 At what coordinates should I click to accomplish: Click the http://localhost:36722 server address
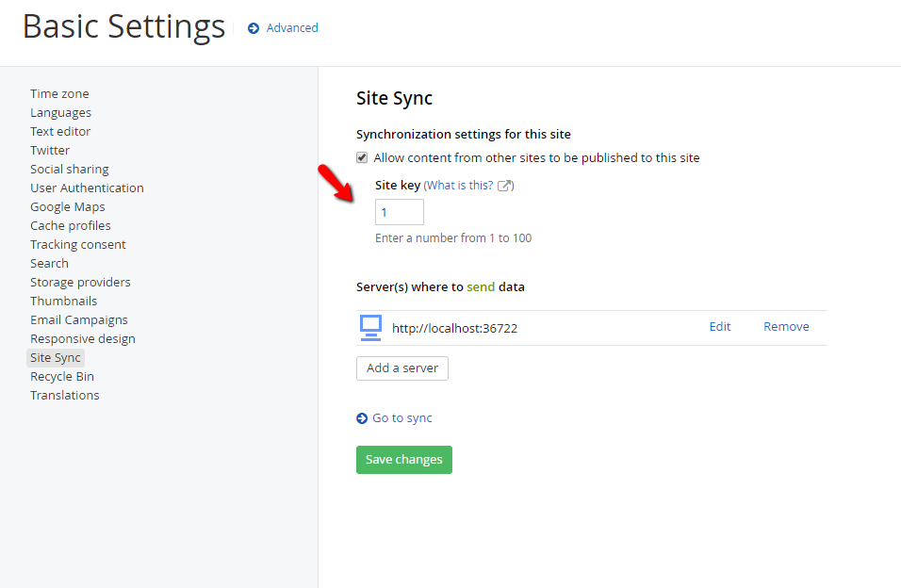click(454, 328)
